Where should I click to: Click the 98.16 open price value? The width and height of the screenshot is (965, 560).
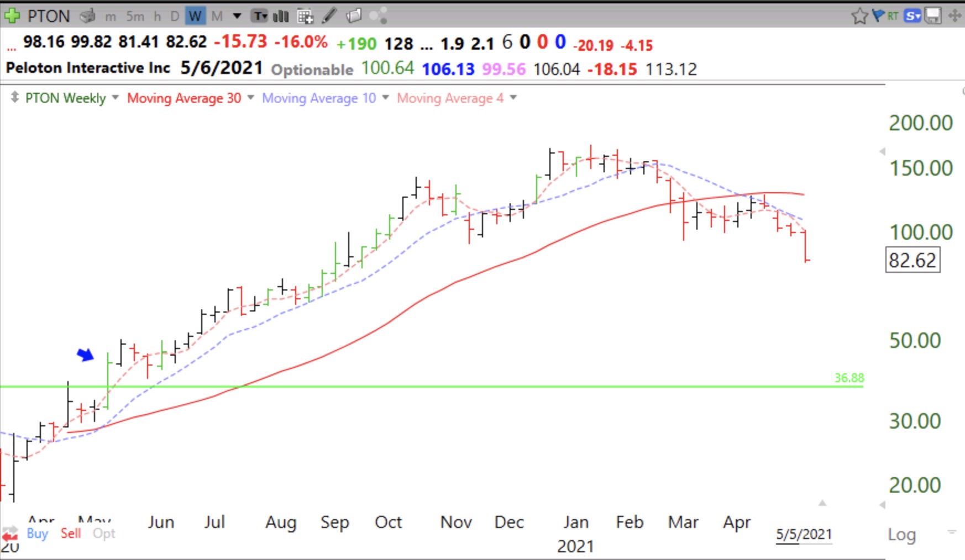[44, 41]
